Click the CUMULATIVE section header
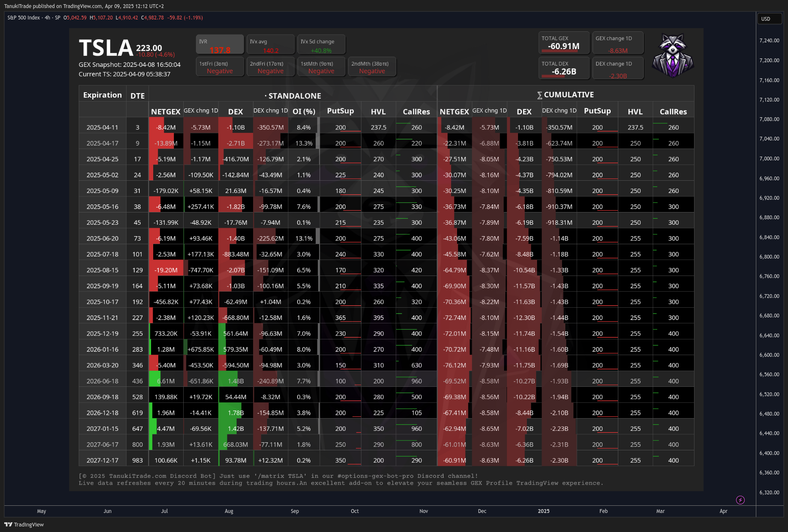This screenshot has height=532, width=788. [565, 95]
